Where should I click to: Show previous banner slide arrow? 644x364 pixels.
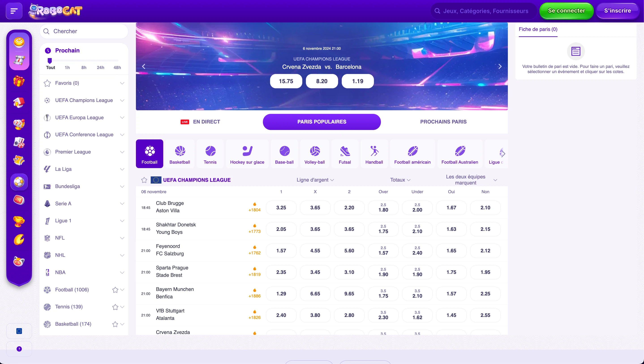(x=144, y=67)
